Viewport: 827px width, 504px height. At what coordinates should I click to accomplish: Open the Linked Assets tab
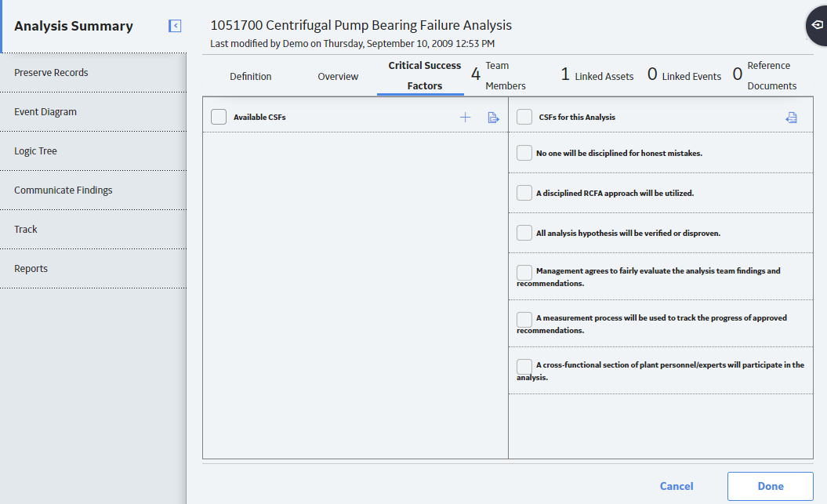click(597, 75)
